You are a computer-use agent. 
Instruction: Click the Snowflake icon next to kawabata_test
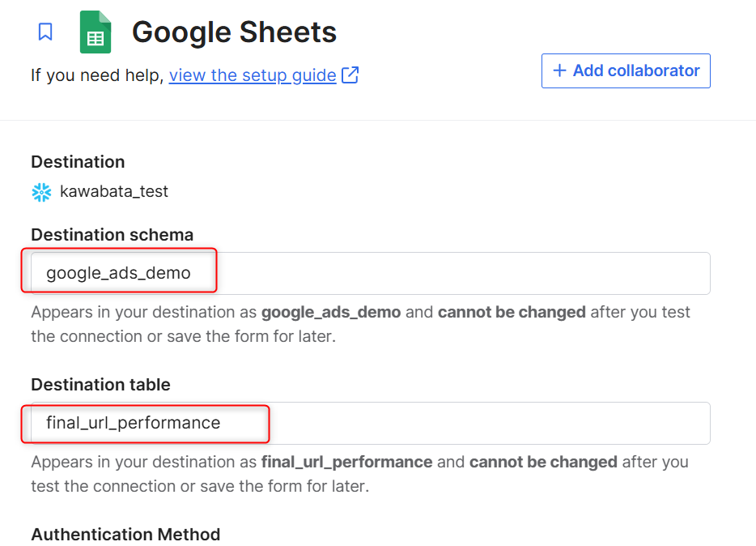[x=41, y=192]
